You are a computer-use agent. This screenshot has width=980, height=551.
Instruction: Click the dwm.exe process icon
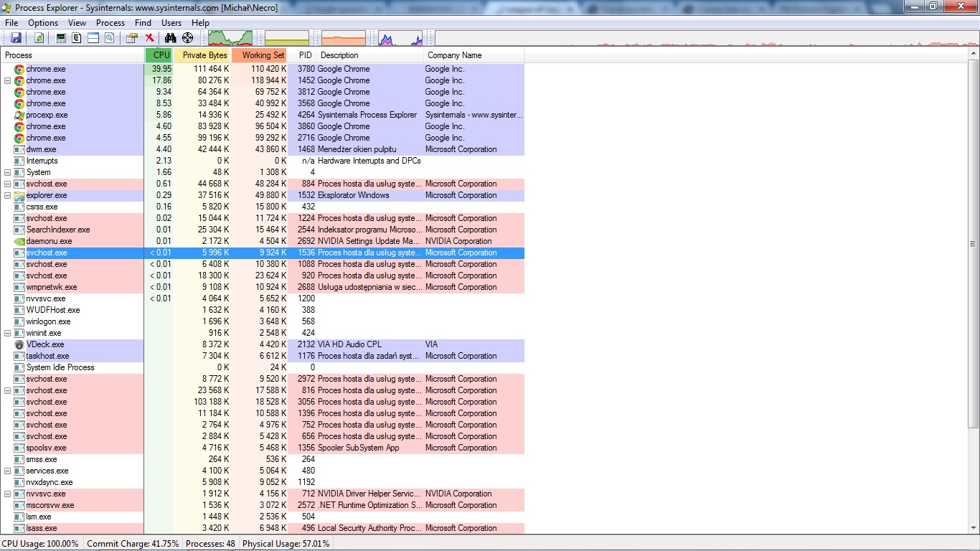click(x=19, y=149)
